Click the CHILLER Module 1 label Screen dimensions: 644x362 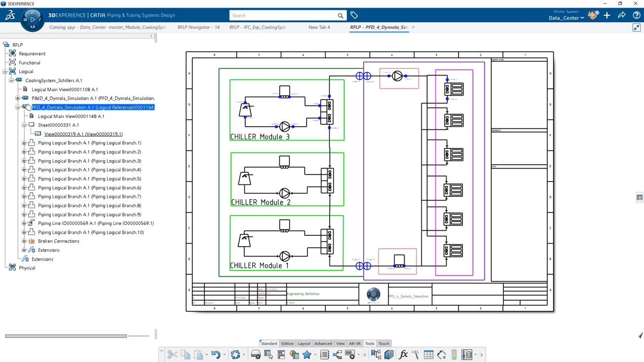click(260, 265)
